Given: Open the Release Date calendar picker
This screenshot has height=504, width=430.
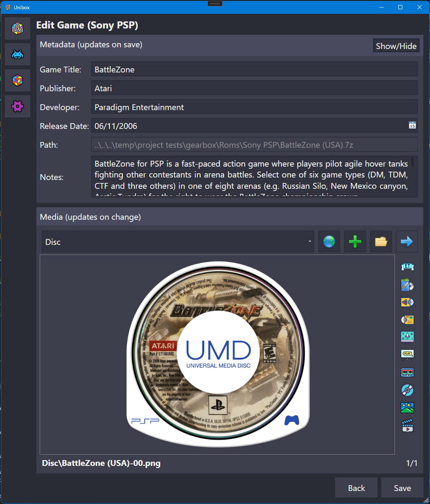Looking at the screenshot, I should pos(412,125).
